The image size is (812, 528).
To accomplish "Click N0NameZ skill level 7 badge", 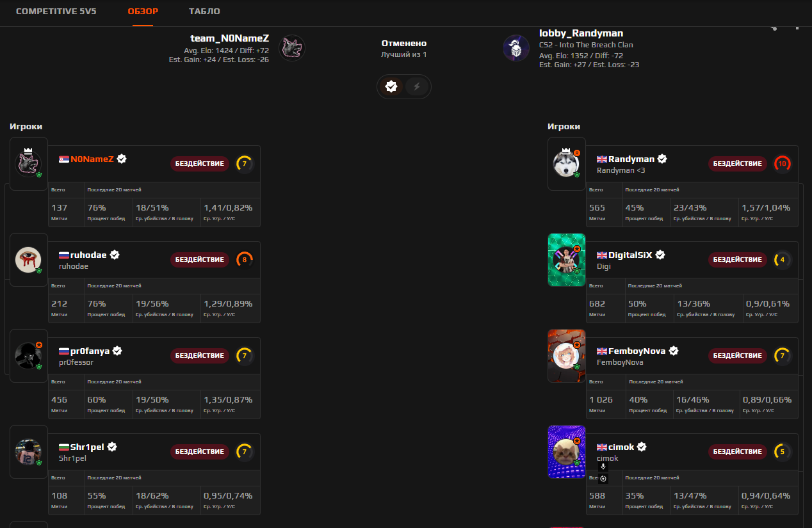I will pos(244,164).
